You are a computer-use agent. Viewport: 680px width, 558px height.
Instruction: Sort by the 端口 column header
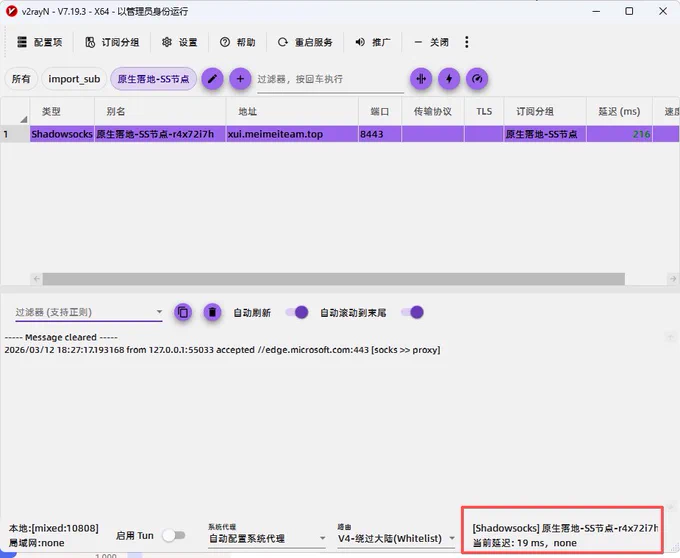380,111
